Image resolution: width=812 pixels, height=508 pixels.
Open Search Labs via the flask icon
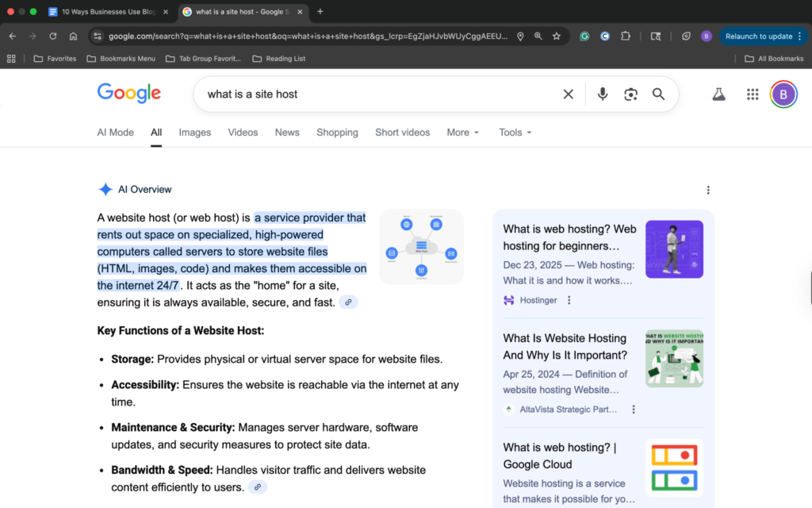(x=718, y=94)
